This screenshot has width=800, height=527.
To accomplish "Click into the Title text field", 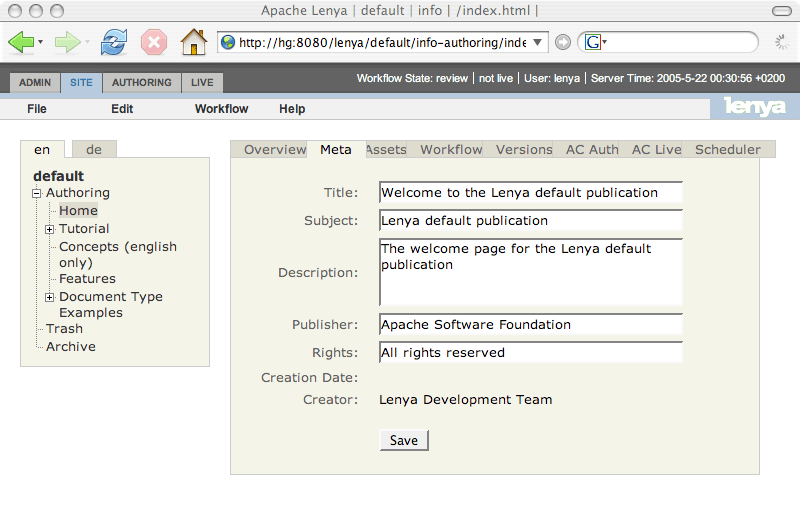I will pos(530,193).
